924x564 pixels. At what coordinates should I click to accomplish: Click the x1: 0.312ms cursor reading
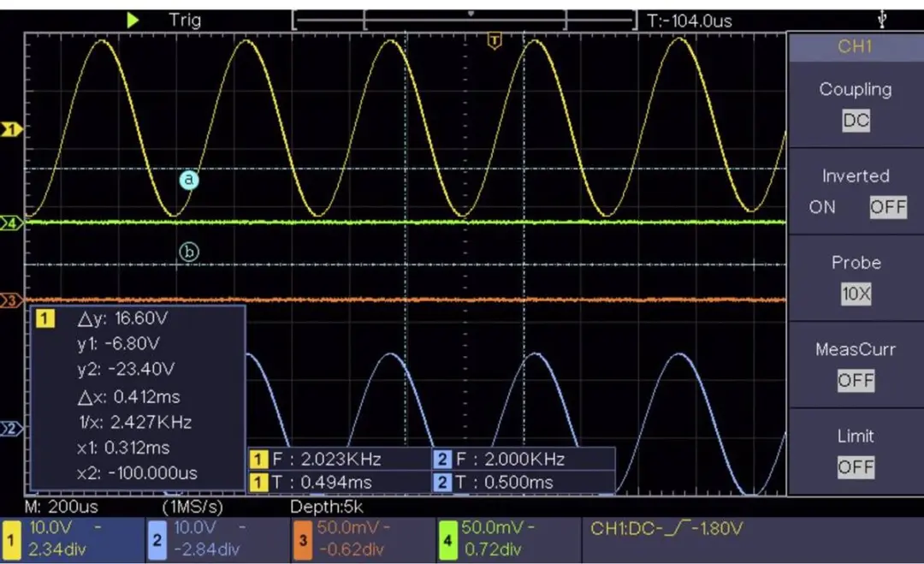click(123, 448)
